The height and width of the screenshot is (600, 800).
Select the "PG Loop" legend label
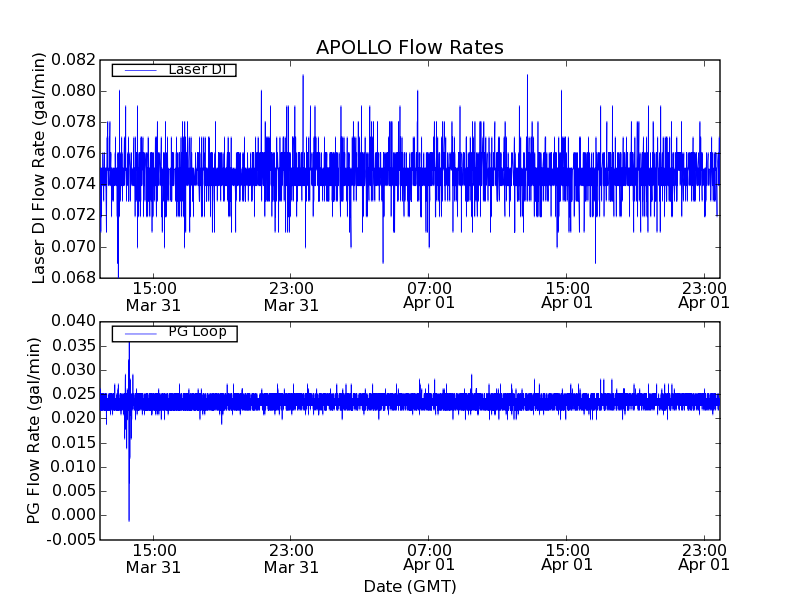[x=197, y=332]
